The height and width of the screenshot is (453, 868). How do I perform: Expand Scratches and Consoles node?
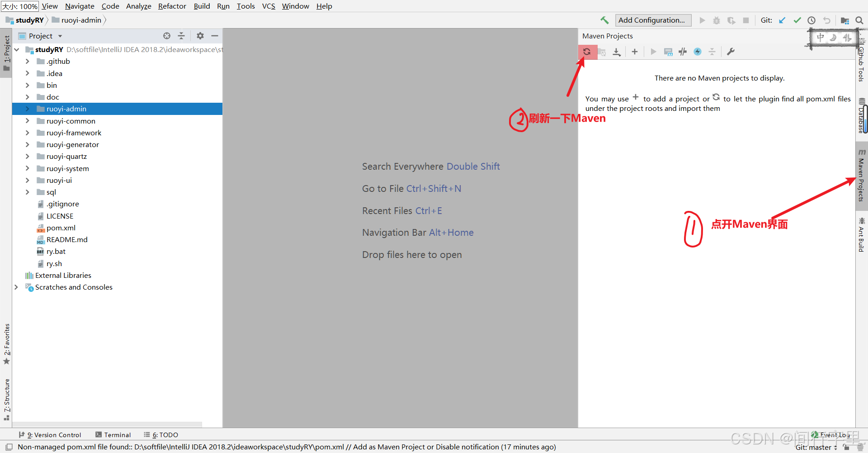pyautogui.click(x=17, y=287)
